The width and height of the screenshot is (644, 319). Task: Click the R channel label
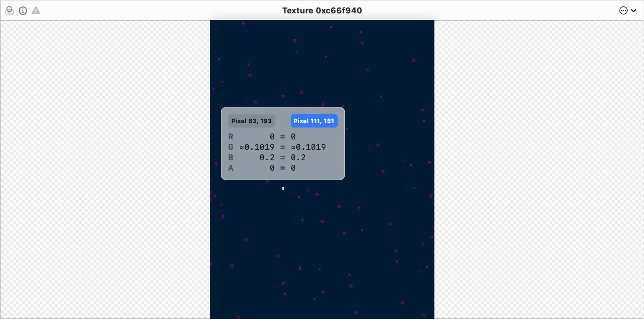click(x=231, y=137)
